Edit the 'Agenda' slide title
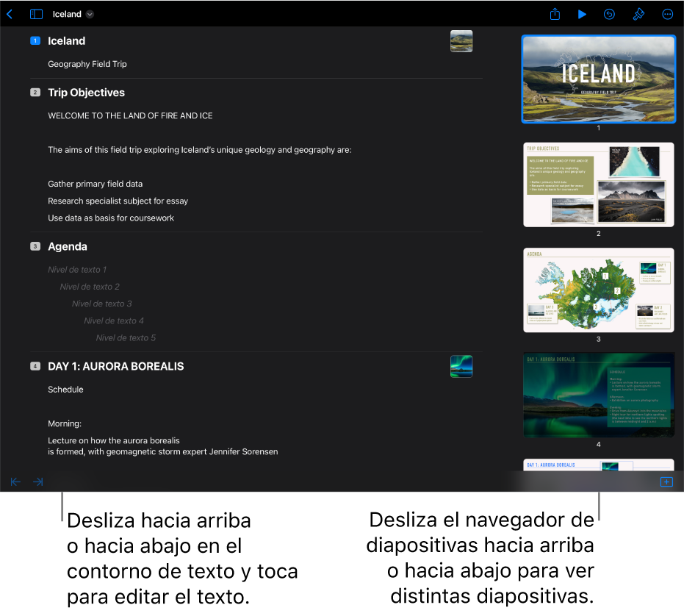This screenshot has width=684, height=616. coord(68,247)
